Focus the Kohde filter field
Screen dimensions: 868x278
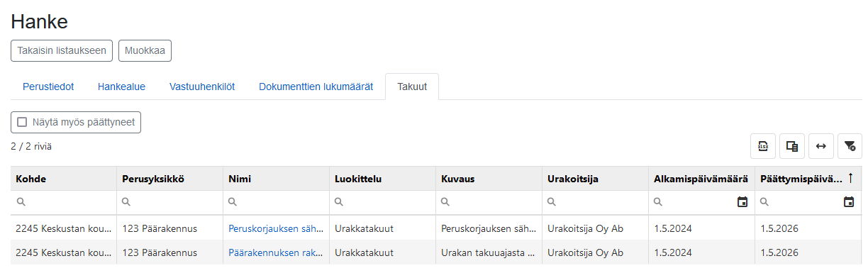click(x=64, y=202)
